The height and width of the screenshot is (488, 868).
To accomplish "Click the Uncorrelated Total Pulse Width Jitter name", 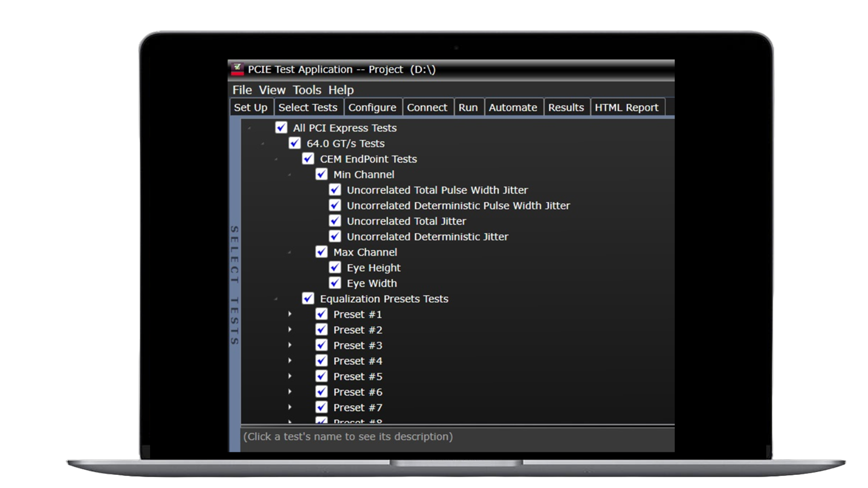I will [437, 190].
